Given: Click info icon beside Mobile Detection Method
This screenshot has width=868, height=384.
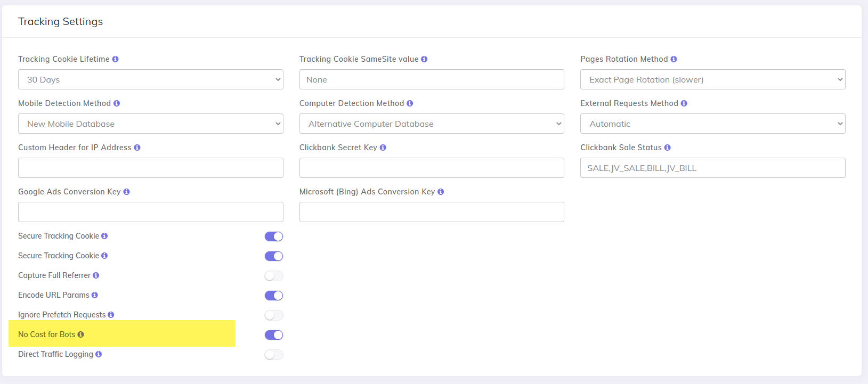Looking at the screenshot, I should coord(117,103).
